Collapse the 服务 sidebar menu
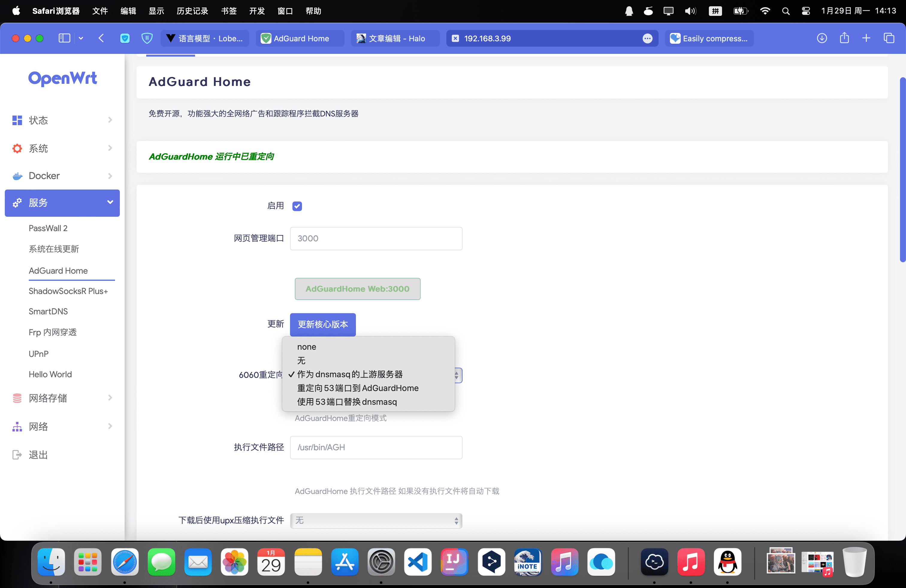This screenshot has width=906, height=588. tap(62, 203)
